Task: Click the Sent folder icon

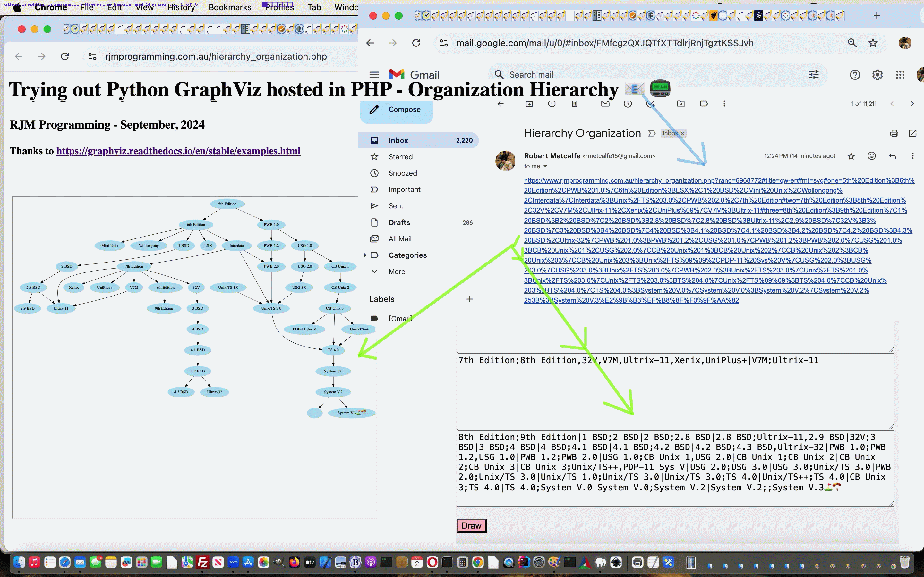Action: pos(374,205)
